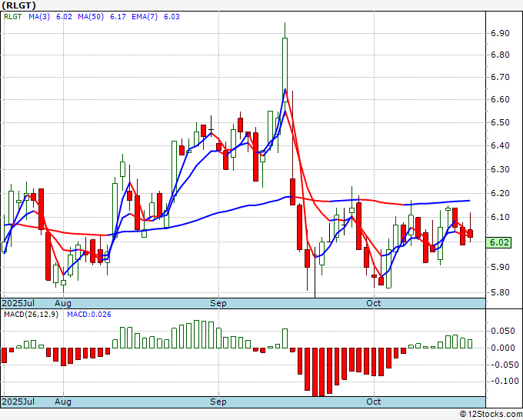Click the tallest green candlestick near 6.90
The height and width of the screenshot is (420, 523).
[285, 70]
